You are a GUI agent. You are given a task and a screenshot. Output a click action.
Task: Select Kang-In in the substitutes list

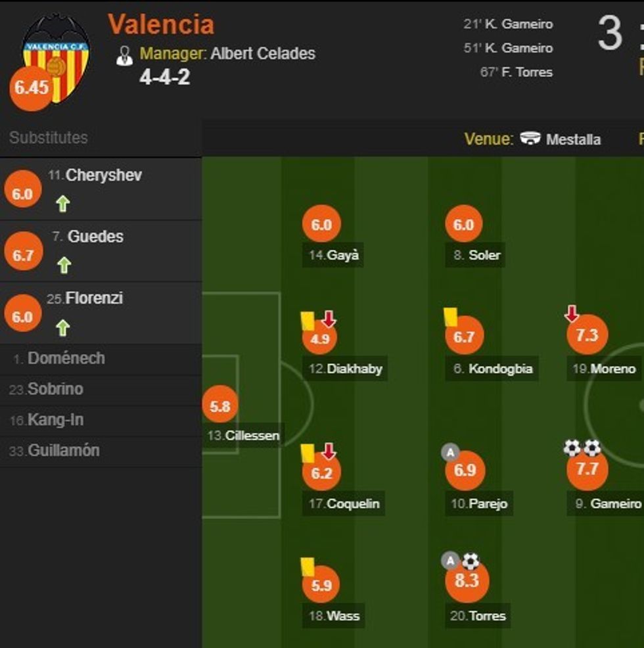[x=55, y=420]
